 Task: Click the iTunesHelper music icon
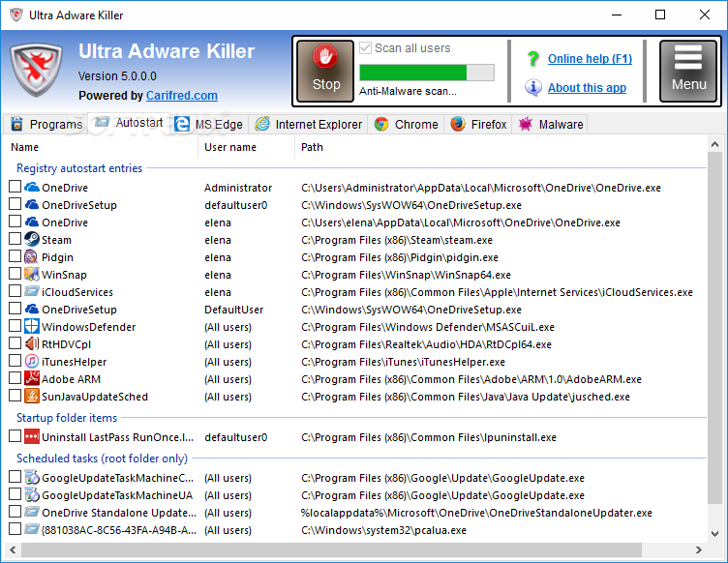pyautogui.click(x=32, y=361)
